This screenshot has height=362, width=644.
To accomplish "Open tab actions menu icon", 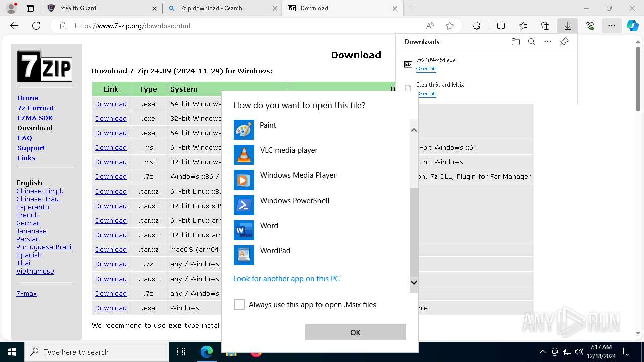I will (x=30, y=8).
